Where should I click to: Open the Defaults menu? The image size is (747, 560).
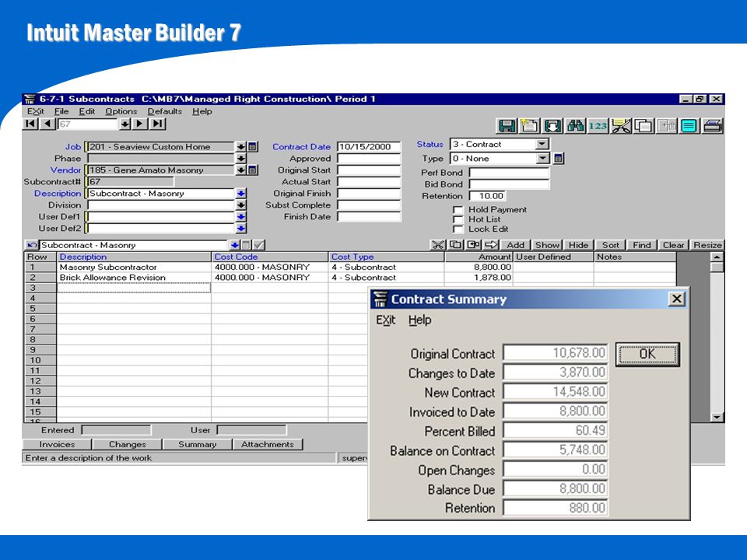pyautogui.click(x=164, y=111)
